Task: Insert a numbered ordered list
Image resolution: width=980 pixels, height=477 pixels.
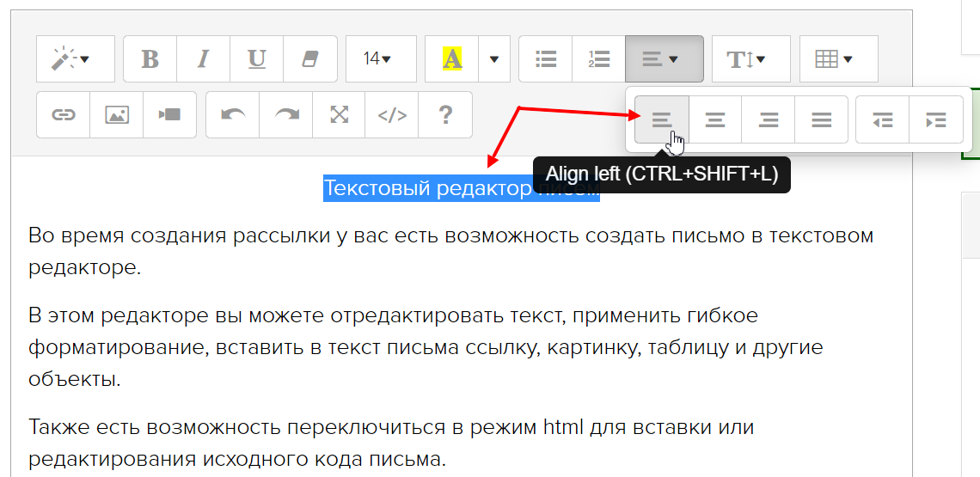Action: 598,59
